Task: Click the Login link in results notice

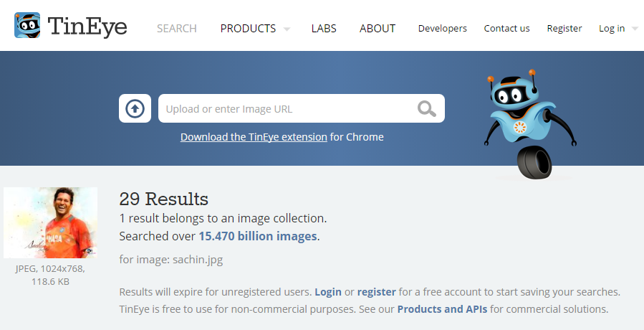Action: (328, 292)
